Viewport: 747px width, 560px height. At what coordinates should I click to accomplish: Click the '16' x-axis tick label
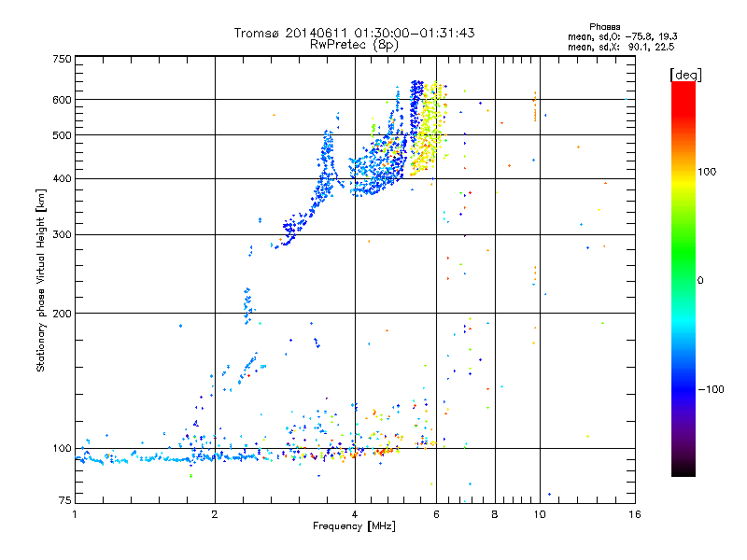click(x=635, y=514)
